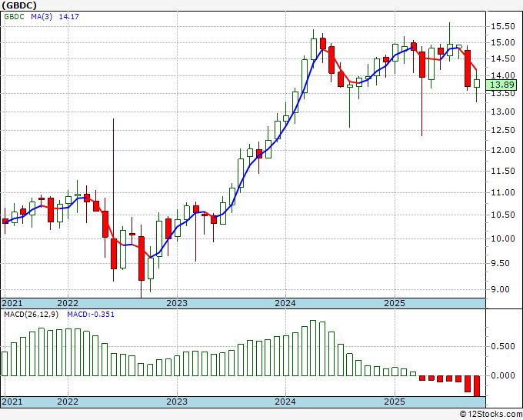This screenshot has width=523, height=420.
Task: Click the last red MACD histogram bar
Action: click(x=477, y=386)
